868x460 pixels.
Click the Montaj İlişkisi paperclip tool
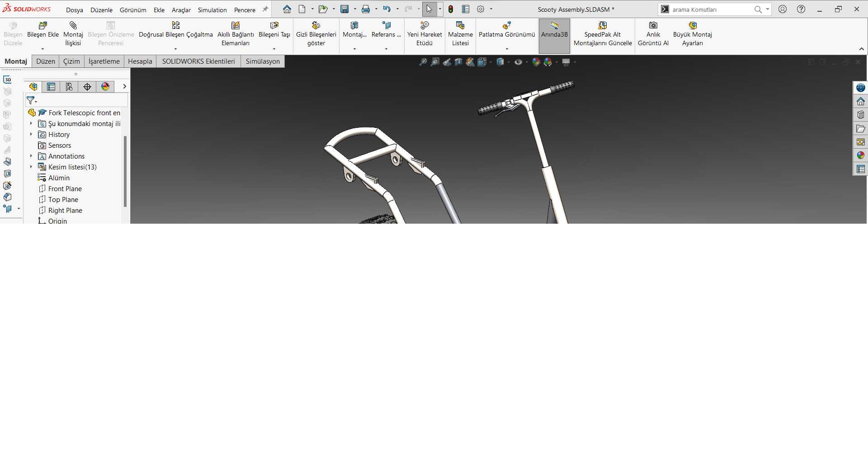pos(73,34)
